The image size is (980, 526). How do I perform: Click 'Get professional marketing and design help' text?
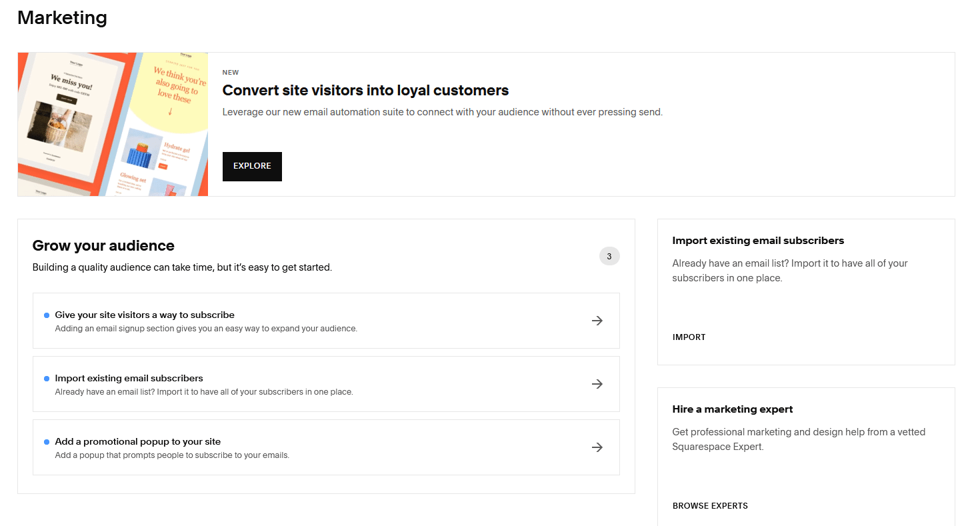click(x=799, y=439)
